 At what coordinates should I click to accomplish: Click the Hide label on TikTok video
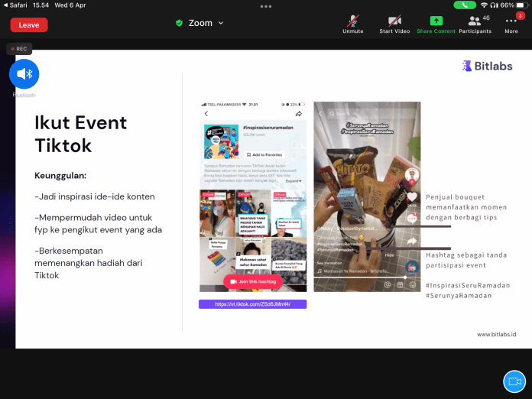click(x=390, y=255)
